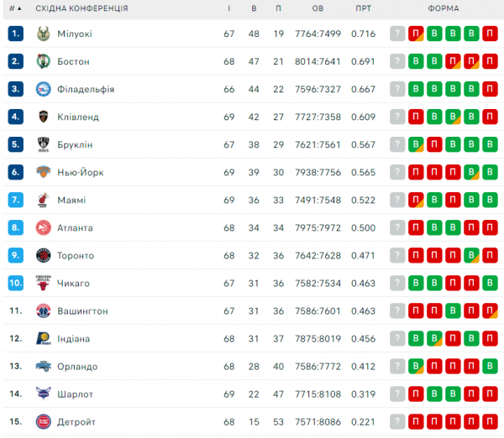The width and height of the screenshot is (504, 438).
Task: Click the Philadelphia 76ers logo
Action: click(44, 89)
